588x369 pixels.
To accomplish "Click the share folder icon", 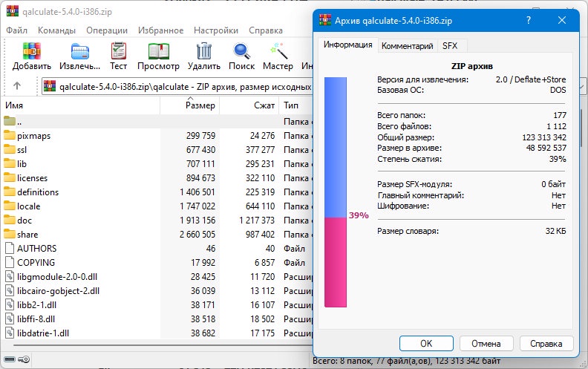I will point(10,234).
